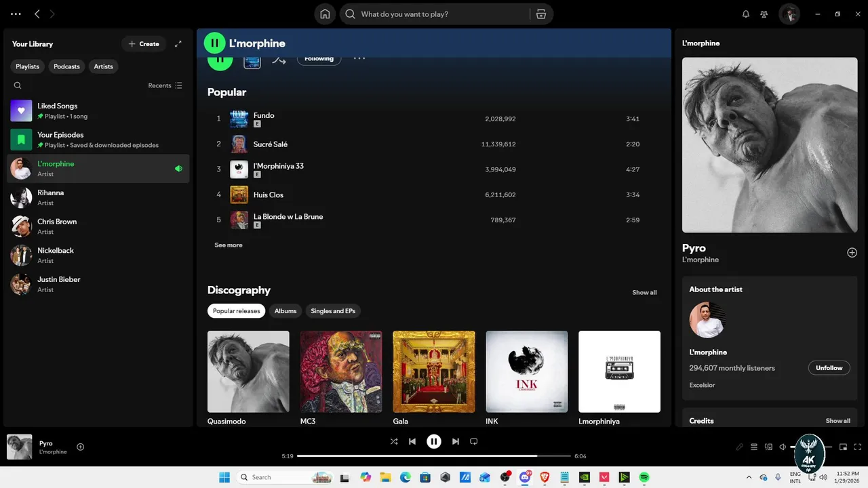Open the Browse icon beside search
This screenshot has height=488, width=868.
tap(541, 14)
